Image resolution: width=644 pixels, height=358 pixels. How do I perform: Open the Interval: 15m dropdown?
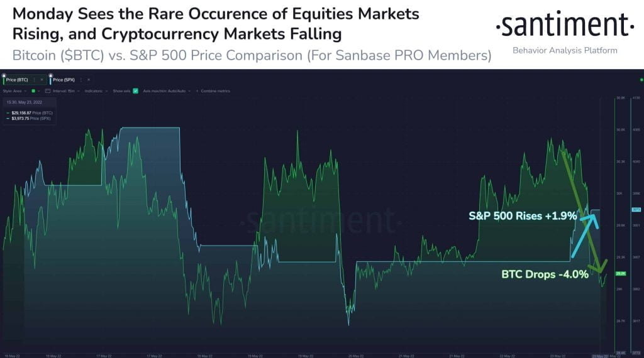coord(62,91)
